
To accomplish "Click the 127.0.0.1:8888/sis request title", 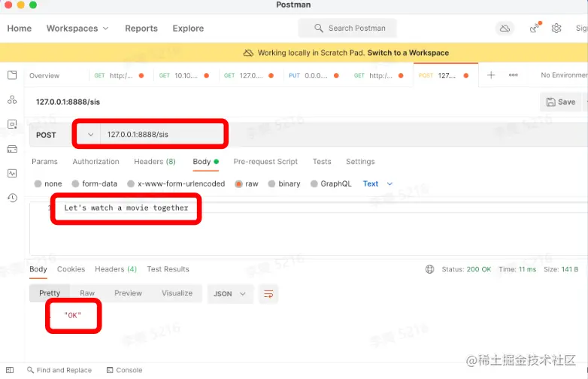I will click(x=68, y=102).
